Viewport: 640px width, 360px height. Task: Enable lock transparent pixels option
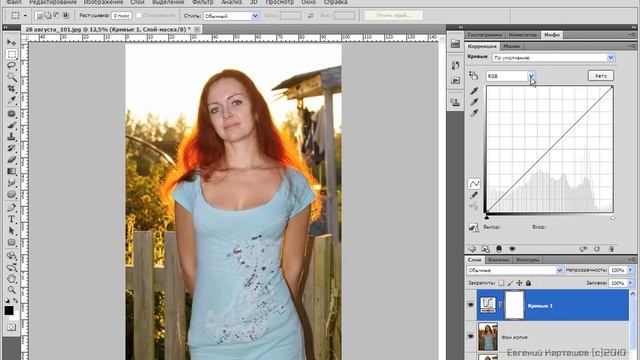[501, 283]
